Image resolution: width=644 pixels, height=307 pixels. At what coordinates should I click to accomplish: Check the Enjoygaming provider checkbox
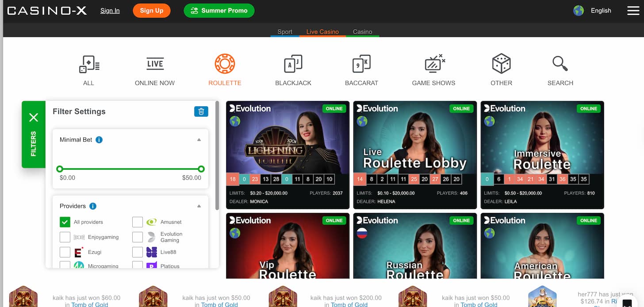(x=65, y=237)
